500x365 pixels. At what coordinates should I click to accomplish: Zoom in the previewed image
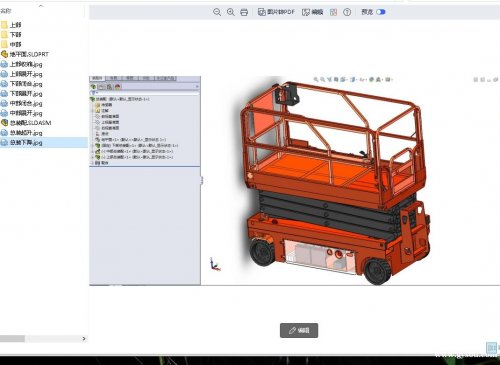(231, 12)
